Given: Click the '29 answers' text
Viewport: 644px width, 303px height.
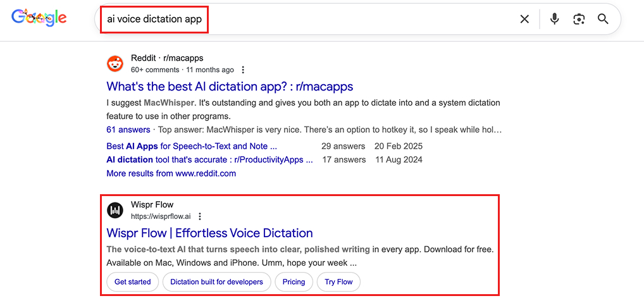Looking at the screenshot, I should pyautogui.click(x=344, y=146).
